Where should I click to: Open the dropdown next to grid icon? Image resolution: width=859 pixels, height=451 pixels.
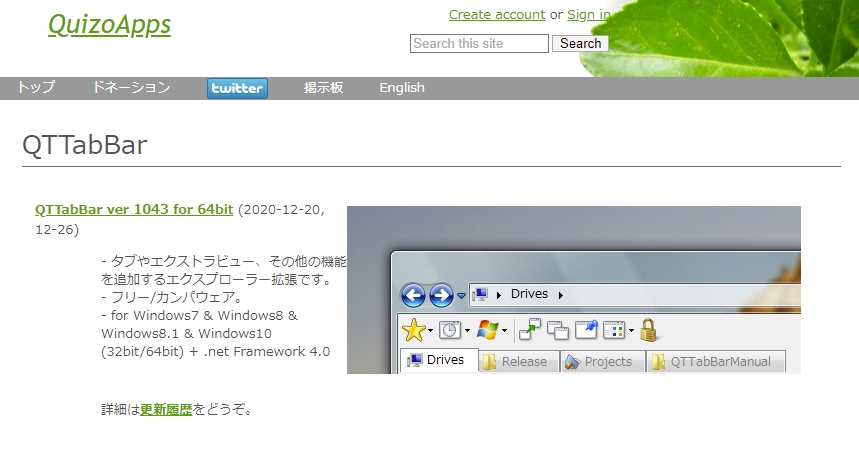(x=632, y=330)
